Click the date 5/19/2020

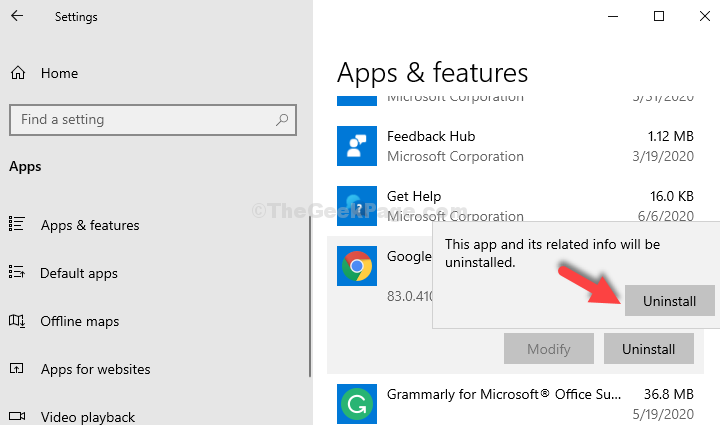tap(663, 414)
